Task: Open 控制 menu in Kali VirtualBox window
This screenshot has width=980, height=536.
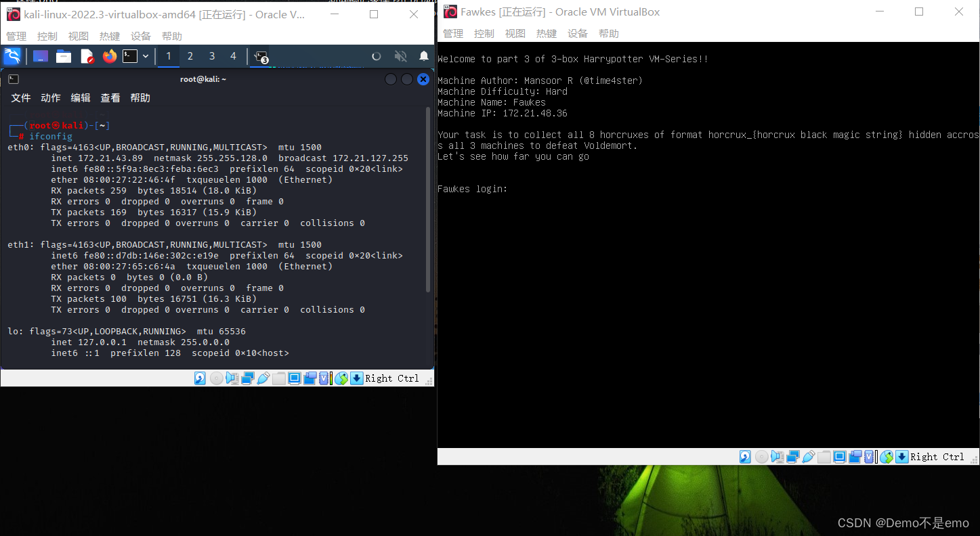Action: coord(47,37)
